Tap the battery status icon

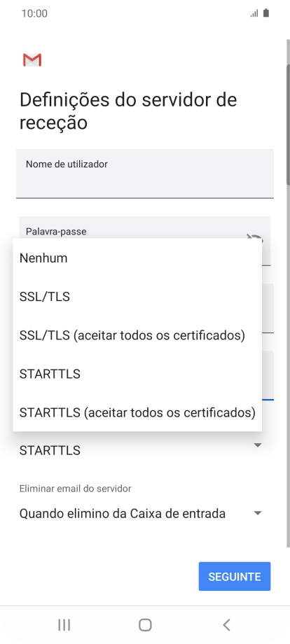point(266,13)
